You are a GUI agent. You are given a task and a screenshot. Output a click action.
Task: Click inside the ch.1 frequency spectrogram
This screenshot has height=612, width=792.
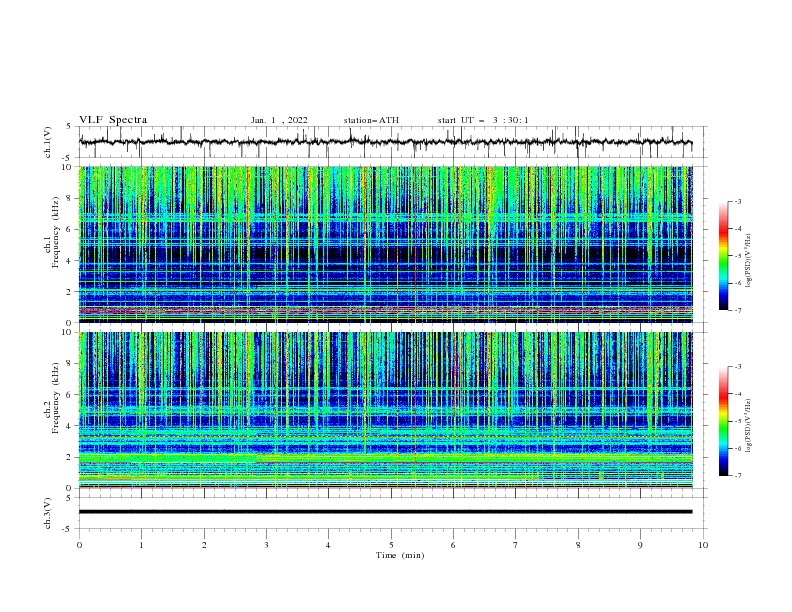pyautogui.click(x=386, y=244)
